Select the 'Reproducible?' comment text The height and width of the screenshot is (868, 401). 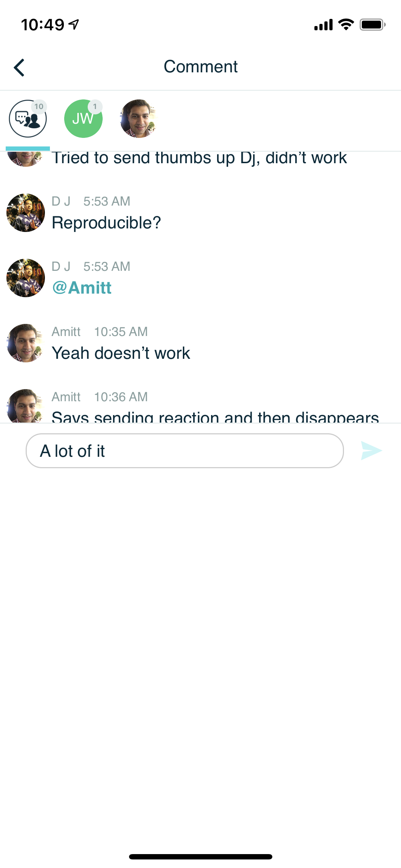tap(106, 223)
